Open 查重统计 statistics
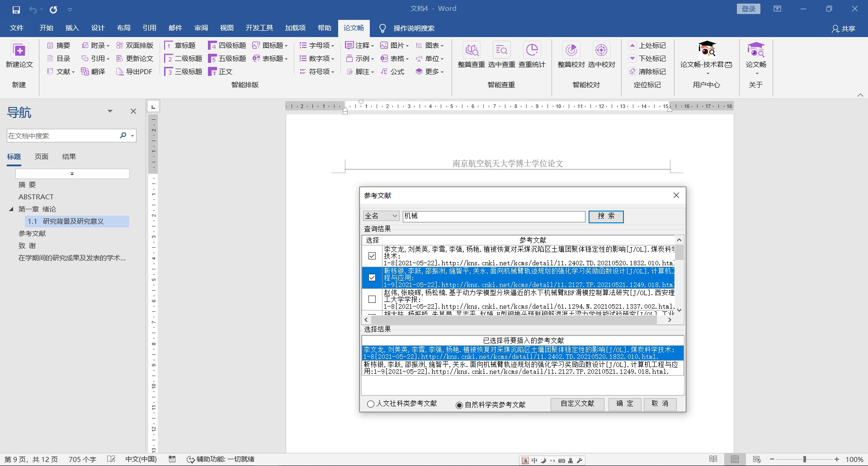 [532, 55]
